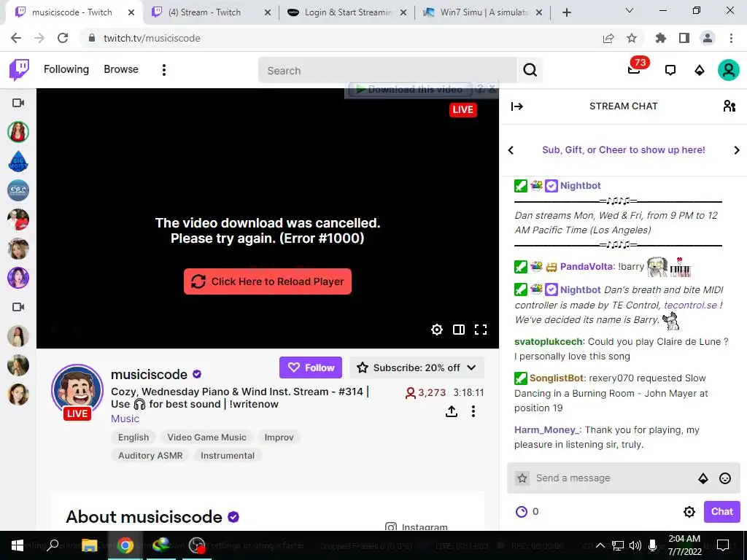Click the English tag
The image size is (747, 560).
(133, 437)
